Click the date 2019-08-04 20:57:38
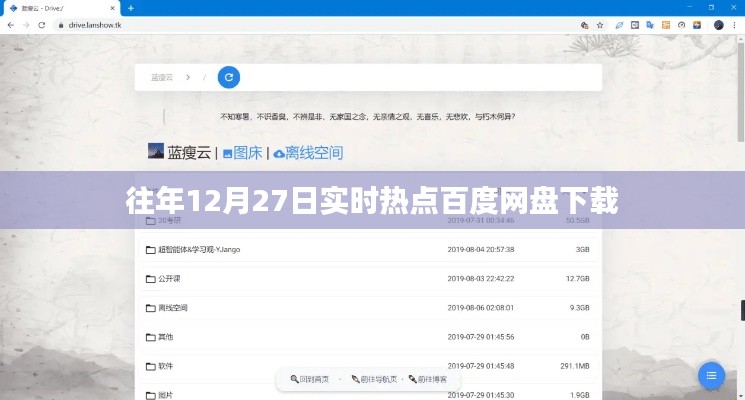 (x=481, y=249)
